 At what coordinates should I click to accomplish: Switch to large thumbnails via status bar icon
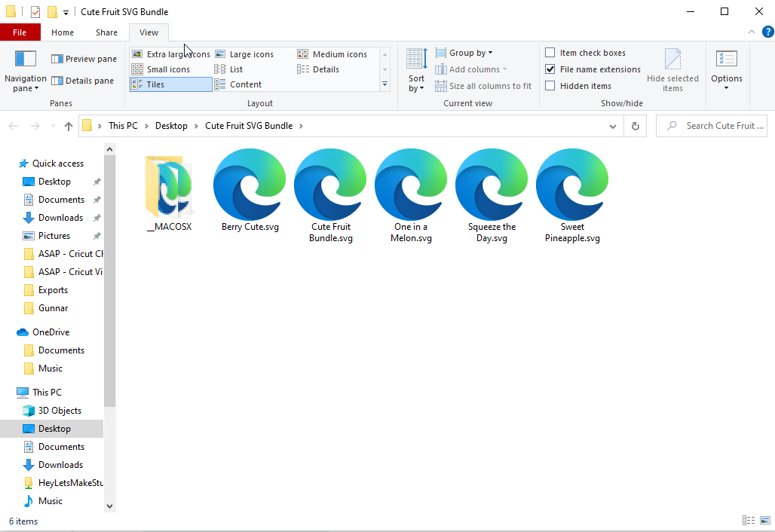[765, 521]
